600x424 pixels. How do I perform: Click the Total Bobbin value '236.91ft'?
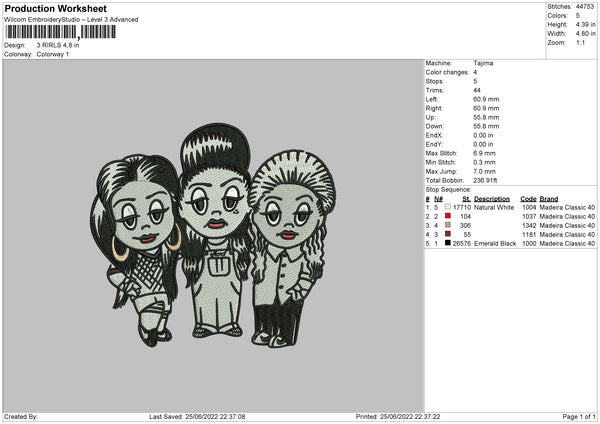point(485,181)
